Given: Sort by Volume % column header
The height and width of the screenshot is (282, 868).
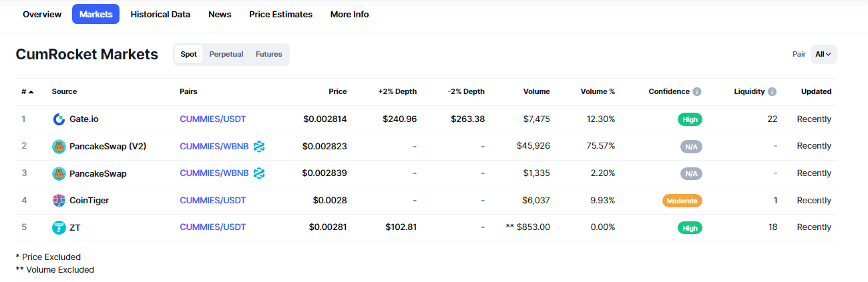Looking at the screenshot, I should point(598,92).
